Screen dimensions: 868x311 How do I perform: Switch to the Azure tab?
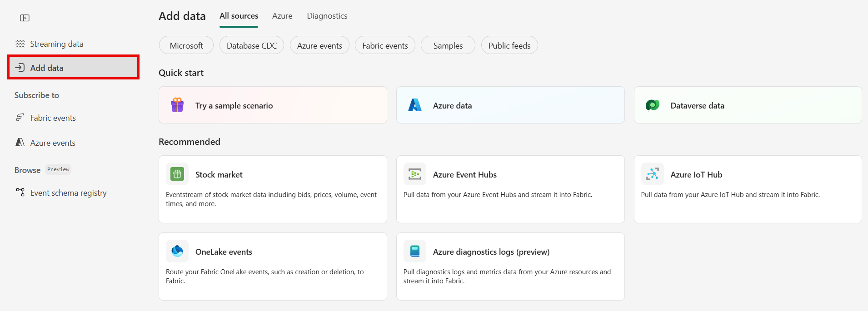282,16
